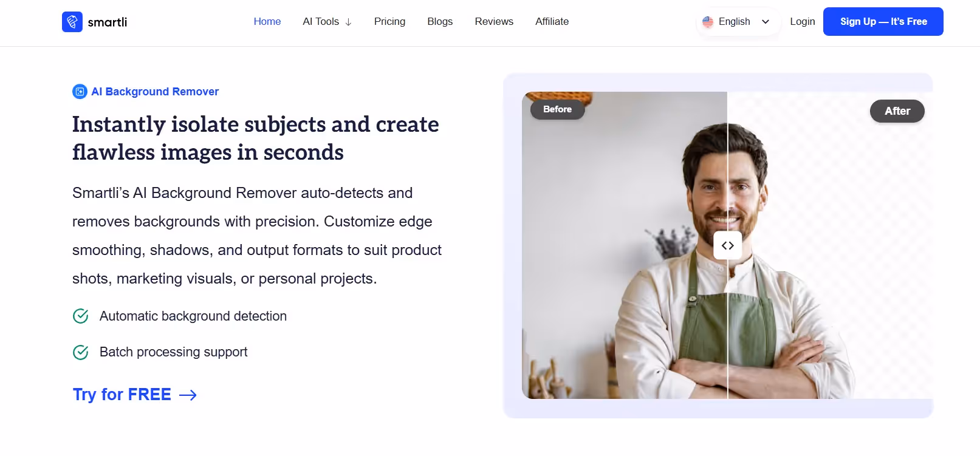Click the smartli logo icon
The width and height of the screenshot is (980, 456).
[x=72, y=22]
